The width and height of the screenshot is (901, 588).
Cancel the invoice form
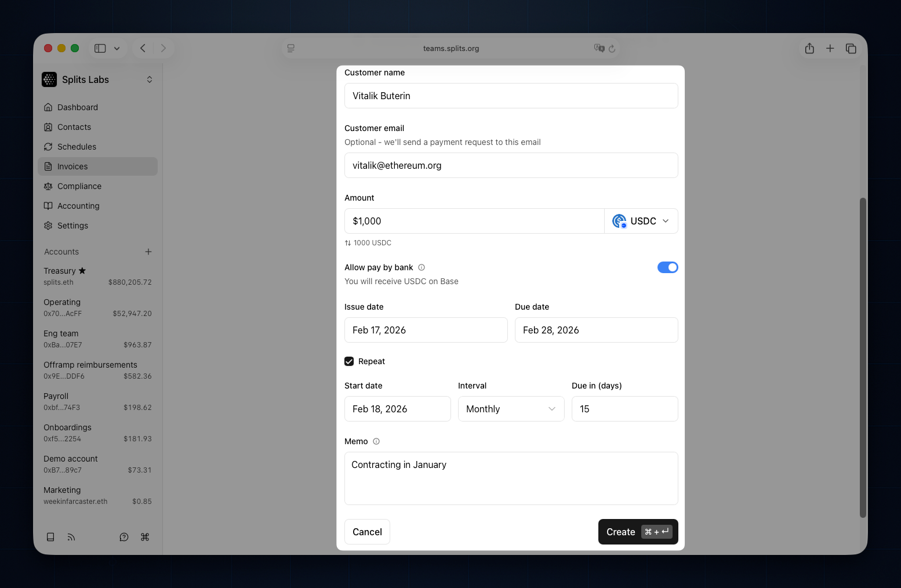(367, 532)
